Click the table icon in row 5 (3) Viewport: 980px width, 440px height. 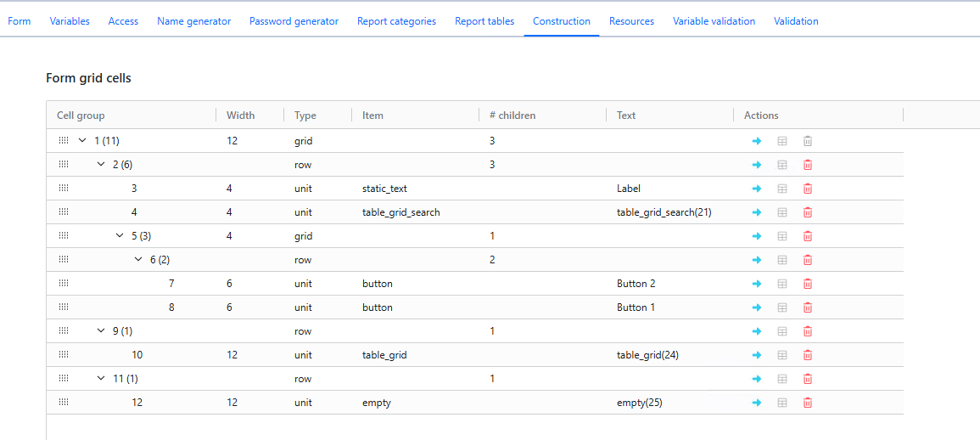(x=781, y=236)
